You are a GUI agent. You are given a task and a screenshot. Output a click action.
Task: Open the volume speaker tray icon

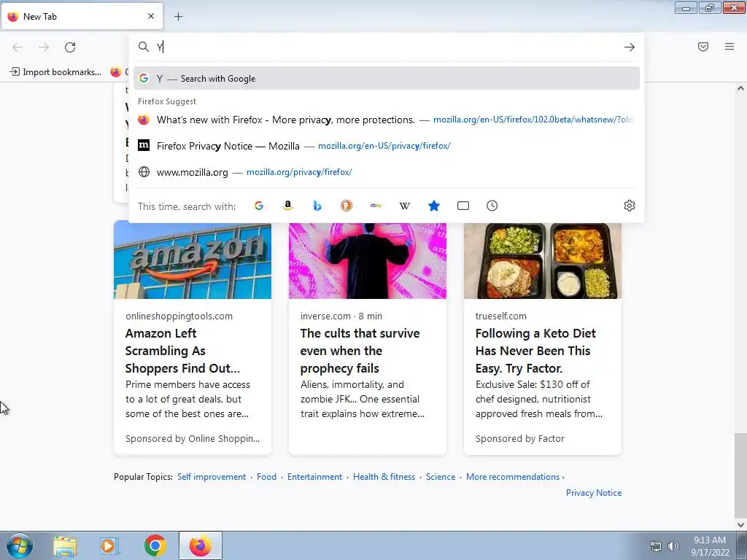673,546
